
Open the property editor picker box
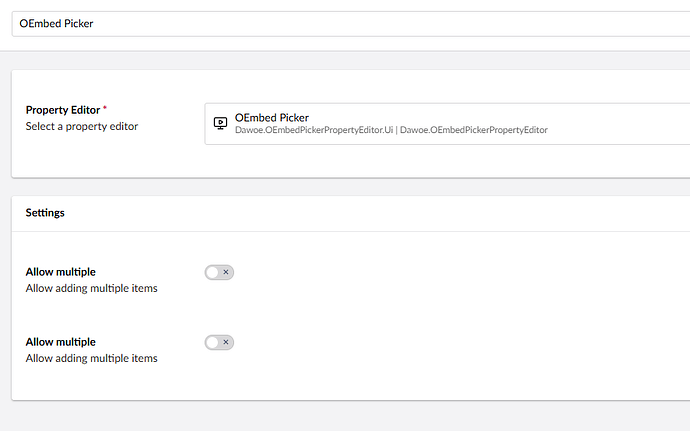pos(600,123)
